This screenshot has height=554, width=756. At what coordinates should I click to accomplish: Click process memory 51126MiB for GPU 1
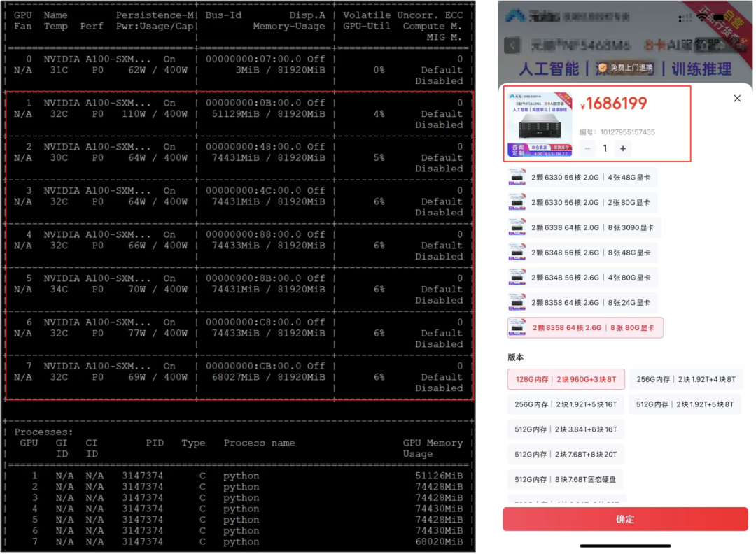[439, 476]
